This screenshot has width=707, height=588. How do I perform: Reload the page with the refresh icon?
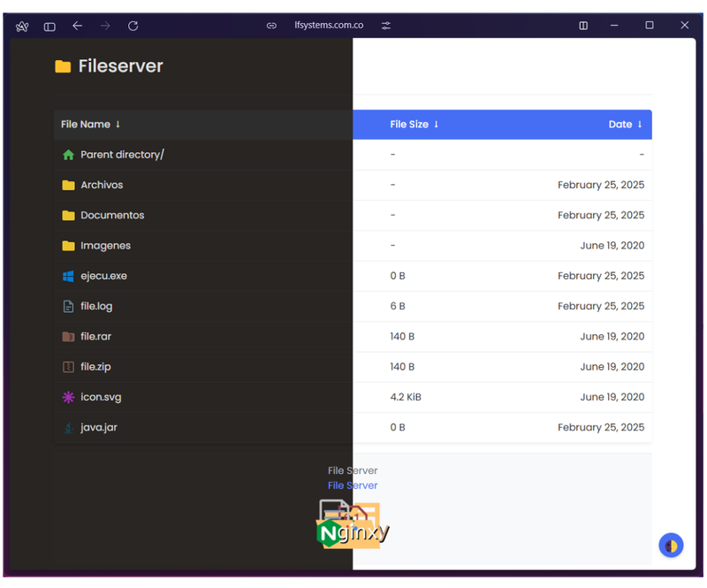[133, 26]
